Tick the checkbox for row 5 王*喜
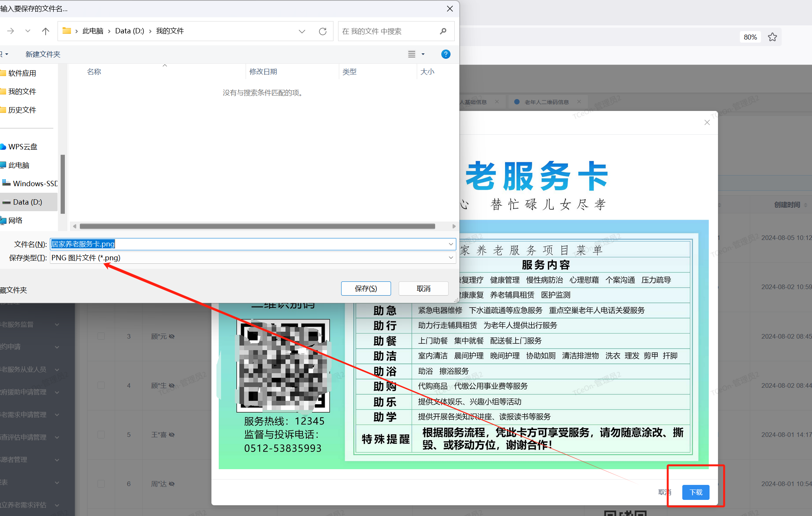The width and height of the screenshot is (812, 516). tap(101, 435)
